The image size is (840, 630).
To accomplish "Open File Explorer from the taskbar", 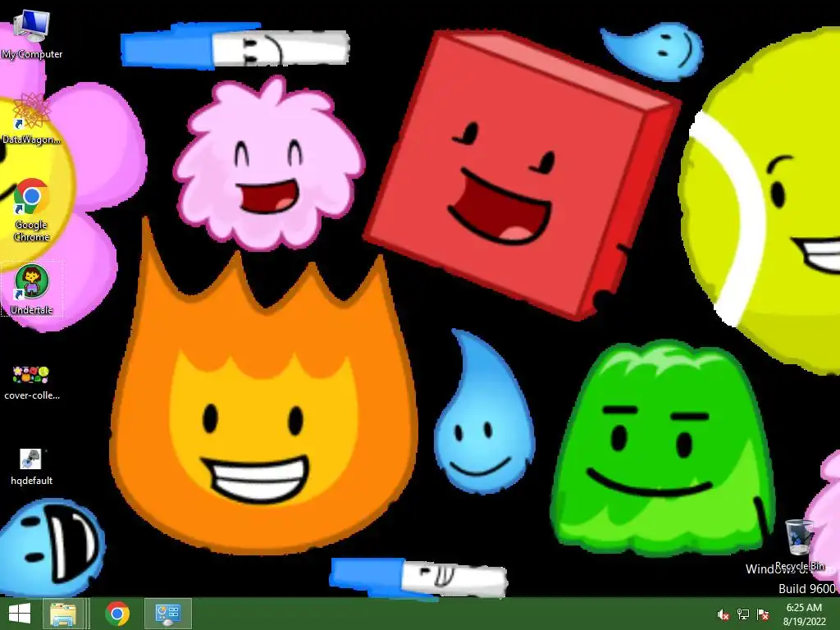I will (x=63, y=614).
